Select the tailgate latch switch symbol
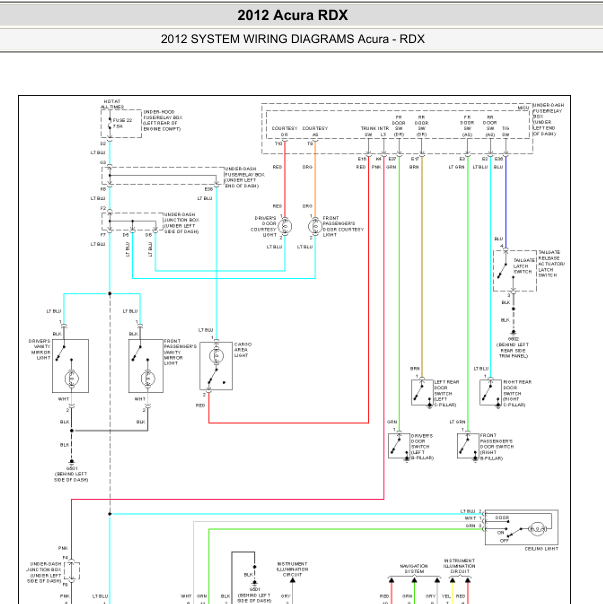 504,271
